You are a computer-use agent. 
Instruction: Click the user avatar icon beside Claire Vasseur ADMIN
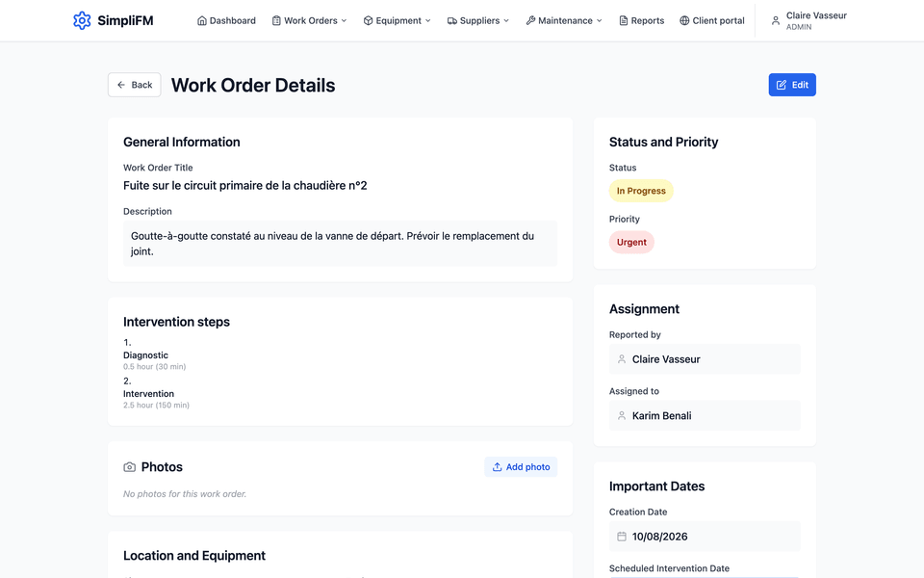point(776,20)
